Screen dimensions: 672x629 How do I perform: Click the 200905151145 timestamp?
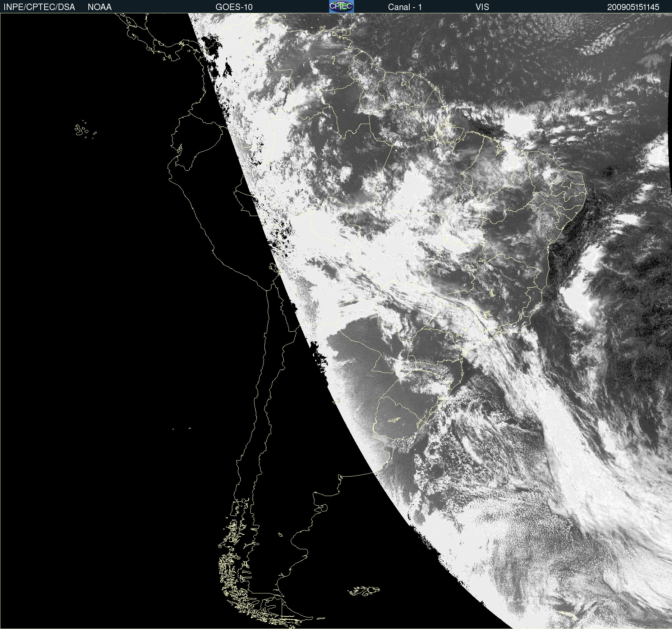click(633, 7)
